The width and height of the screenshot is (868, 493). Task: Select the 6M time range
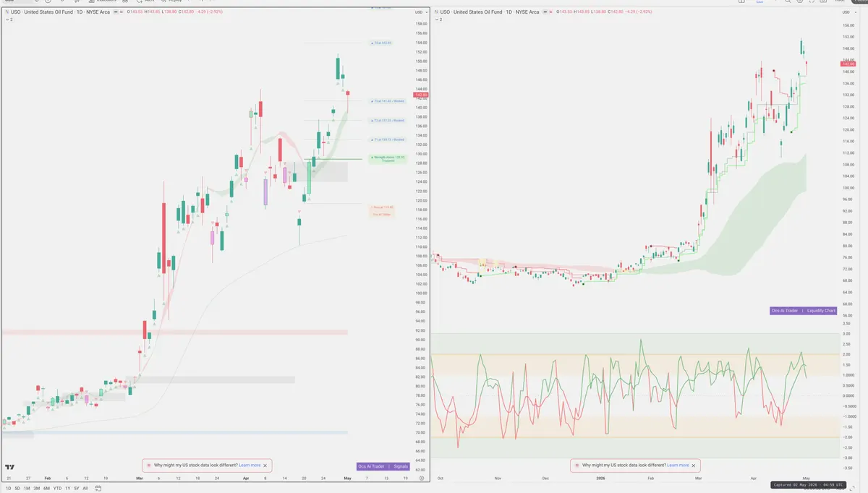pos(46,489)
